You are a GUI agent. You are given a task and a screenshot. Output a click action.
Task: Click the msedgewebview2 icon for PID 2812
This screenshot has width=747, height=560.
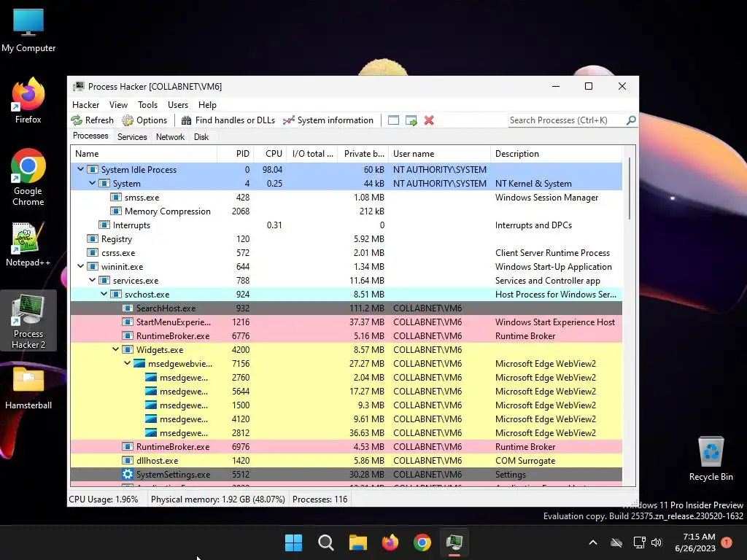150,433
